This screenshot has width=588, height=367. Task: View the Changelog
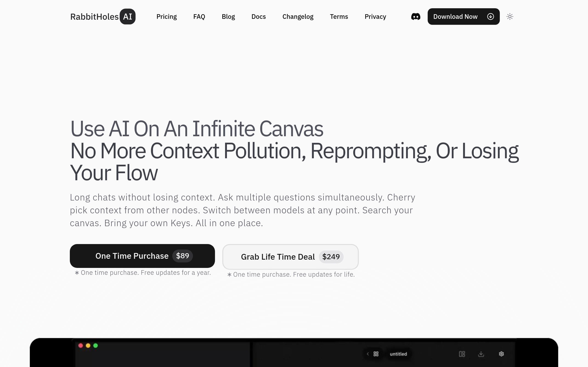click(x=298, y=17)
